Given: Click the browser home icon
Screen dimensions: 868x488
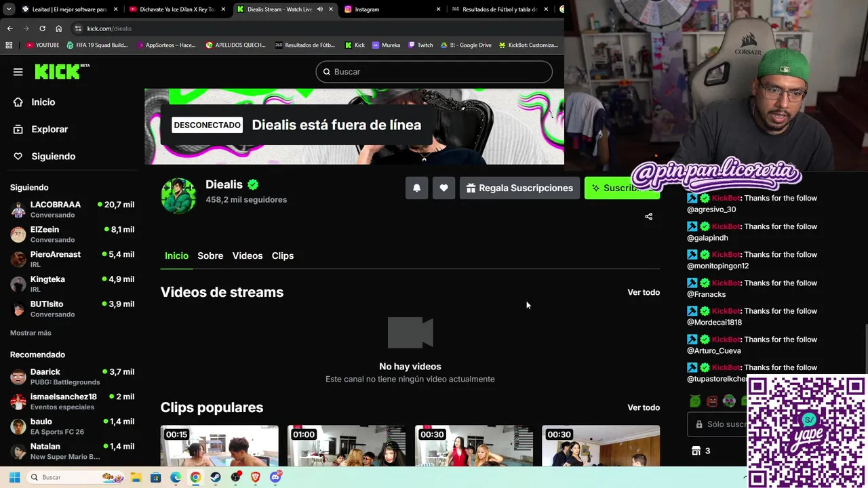Looking at the screenshot, I should [x=58, y=28].
